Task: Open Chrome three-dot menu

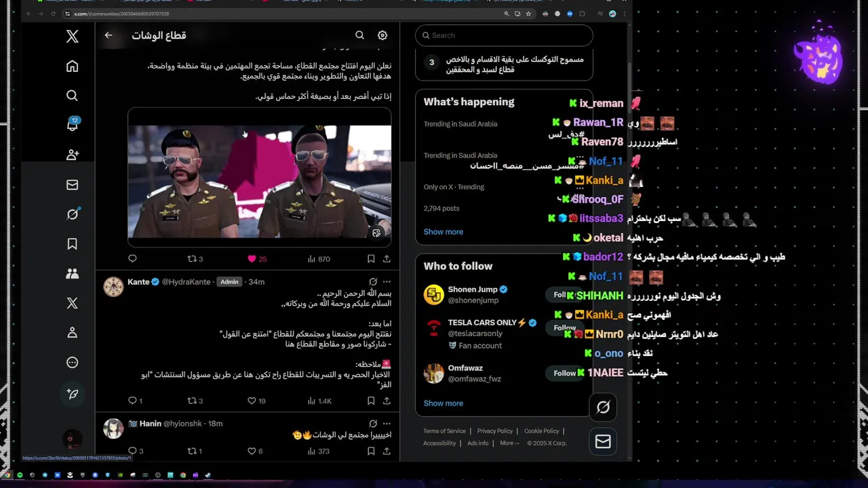Action: pos(624,14)
